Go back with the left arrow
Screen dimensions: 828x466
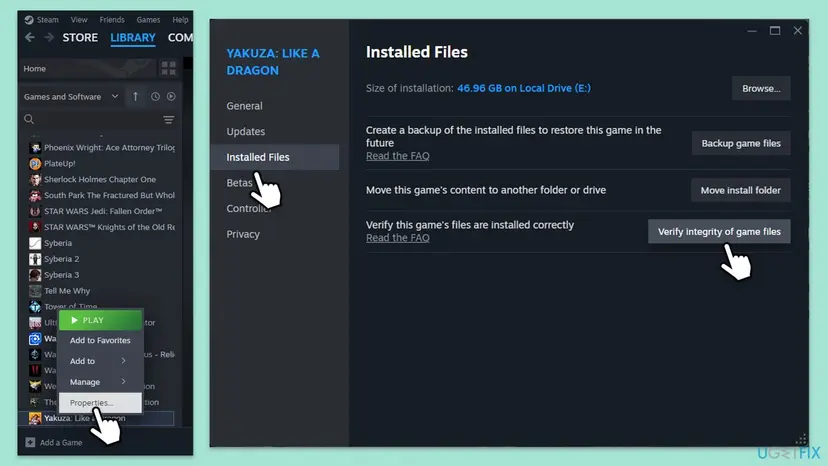coord(30,37)
